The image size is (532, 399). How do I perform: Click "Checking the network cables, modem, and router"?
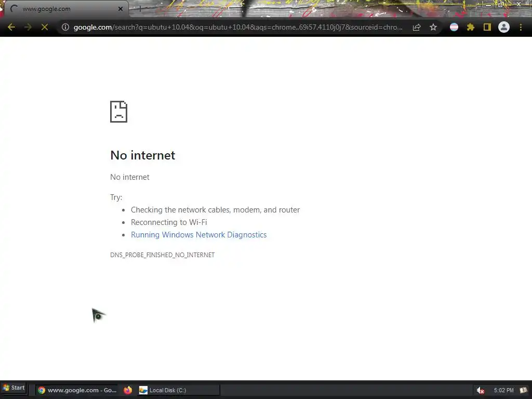pos(215,210)
